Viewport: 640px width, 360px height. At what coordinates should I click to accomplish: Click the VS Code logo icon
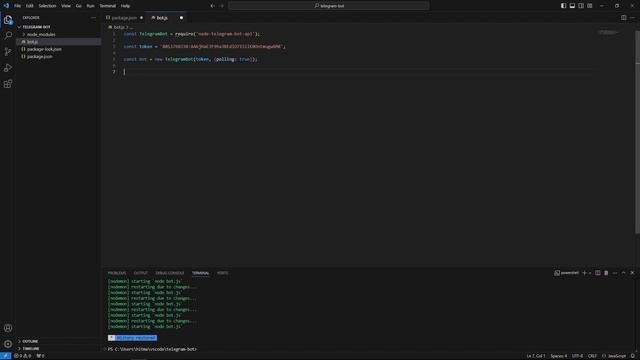tap(6, 6)
